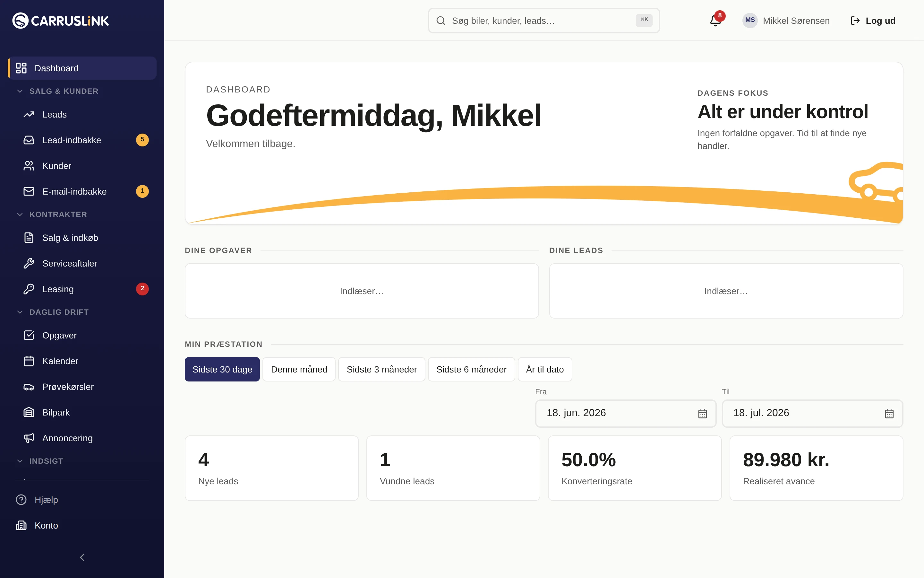Select the Sidste 6 måneder range
924x578 pixels.
471,369
